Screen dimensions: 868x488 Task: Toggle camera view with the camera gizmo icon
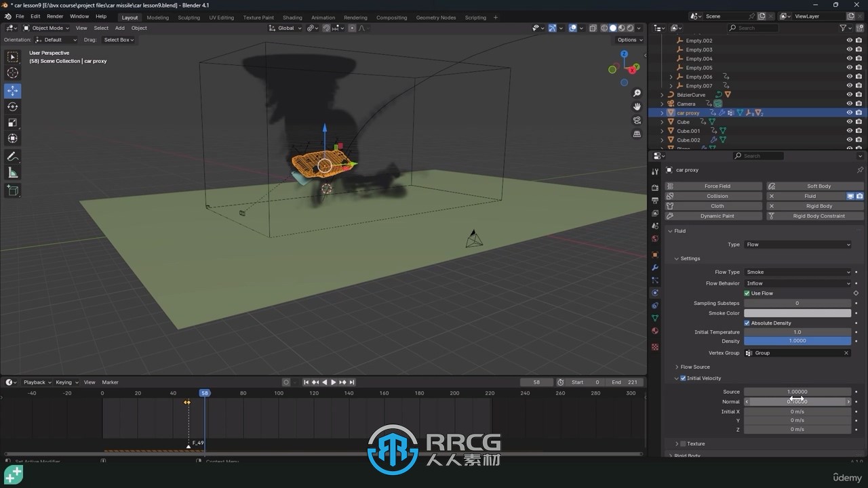tap(637, 120)
